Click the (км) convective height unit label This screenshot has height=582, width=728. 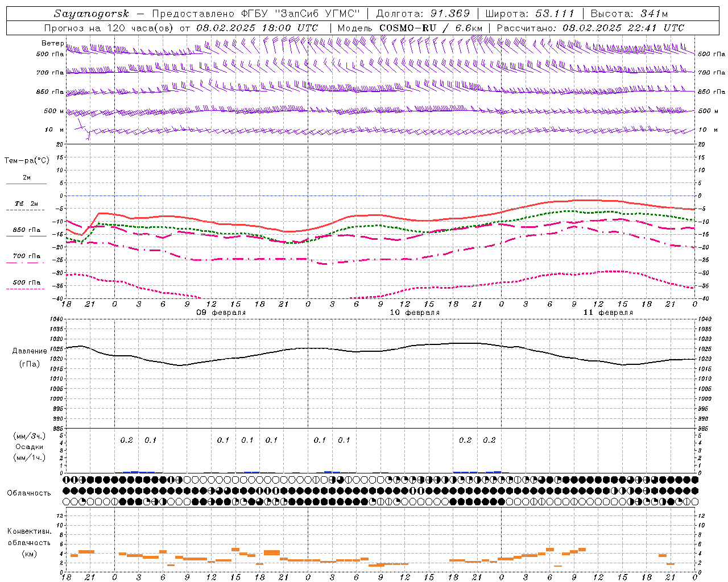click(29, 554)
